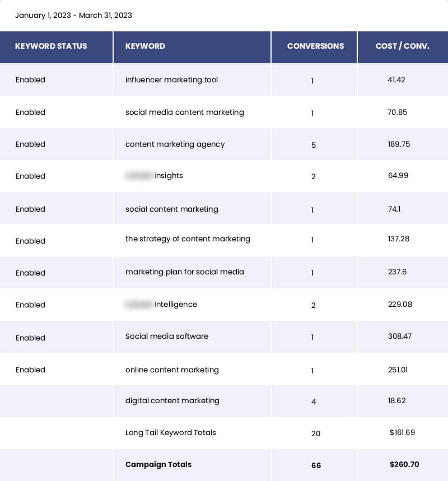Open the Social media software keyword
Image resolution: width=448 pixels, height=481 pixels.
point(166,336)
